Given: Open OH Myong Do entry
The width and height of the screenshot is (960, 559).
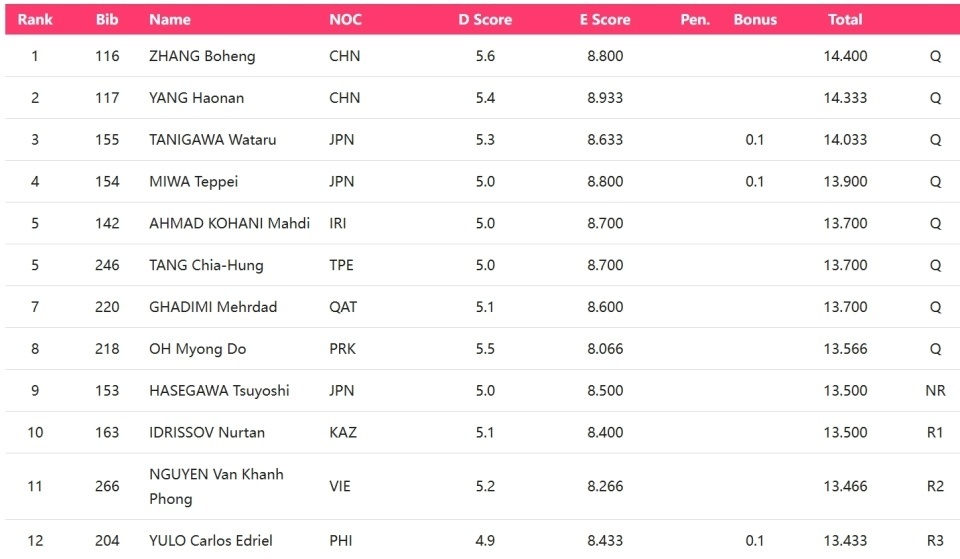Looking at the screenshot, I should pos(198,349).
